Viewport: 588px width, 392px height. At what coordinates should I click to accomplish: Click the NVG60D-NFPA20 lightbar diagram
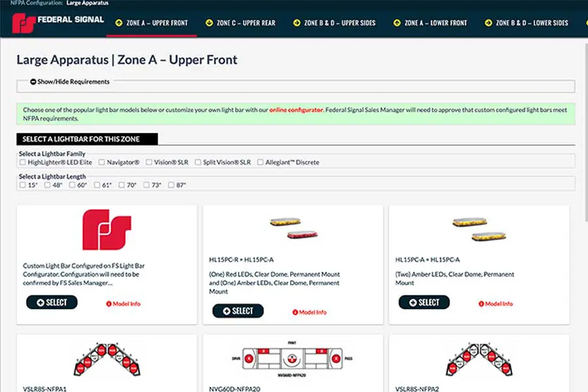pyautogui.click(x=292, y=359)
